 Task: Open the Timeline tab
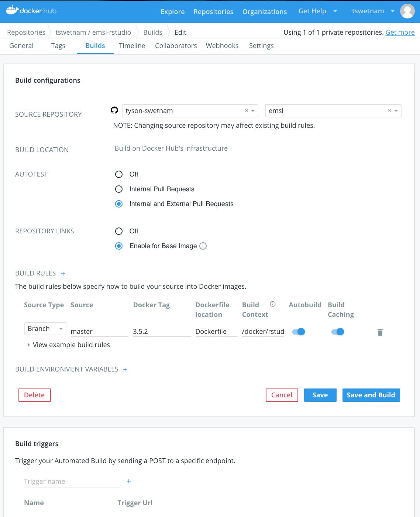click(132, 46)
